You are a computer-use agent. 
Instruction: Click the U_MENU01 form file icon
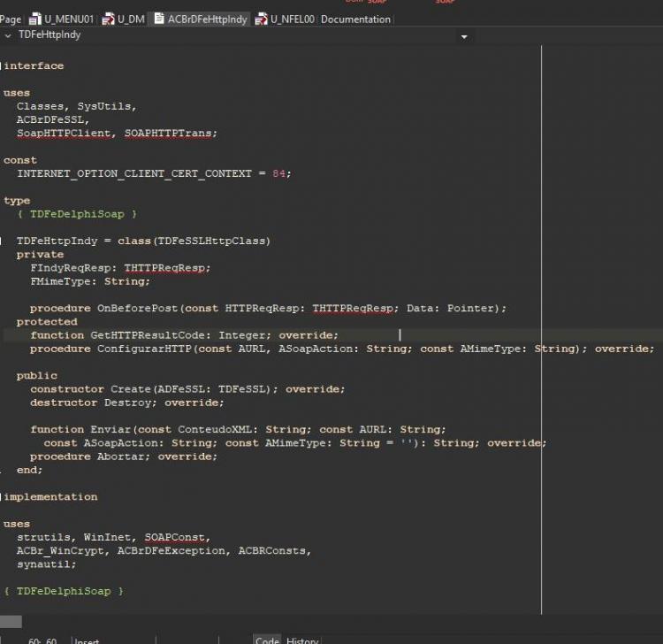tap(34, 19)
